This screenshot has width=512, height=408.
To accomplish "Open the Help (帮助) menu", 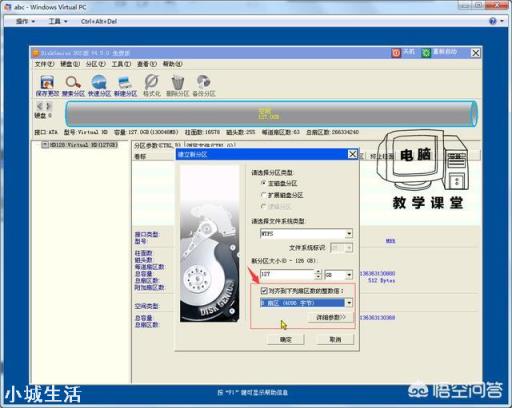I will click(172, 64).
